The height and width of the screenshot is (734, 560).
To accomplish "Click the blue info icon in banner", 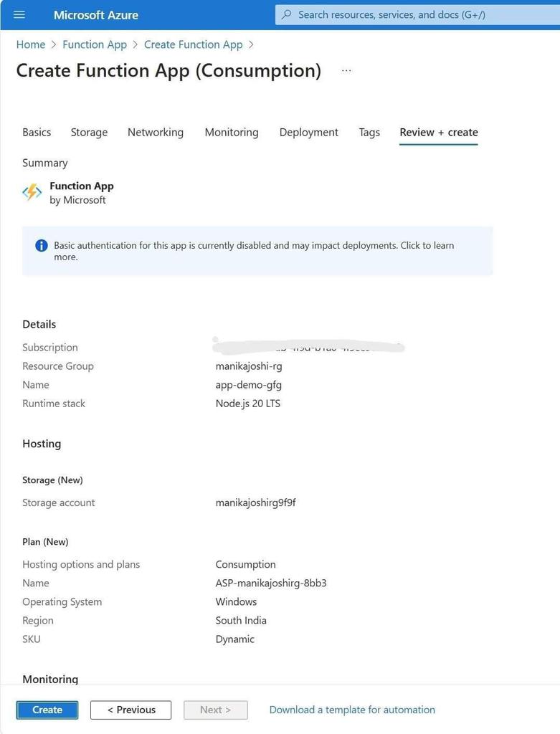I will [x=41, y=245].
